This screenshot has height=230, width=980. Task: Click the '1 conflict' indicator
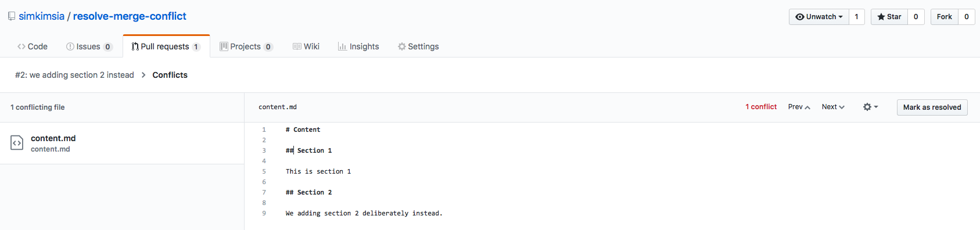click(x=761, y=107)
